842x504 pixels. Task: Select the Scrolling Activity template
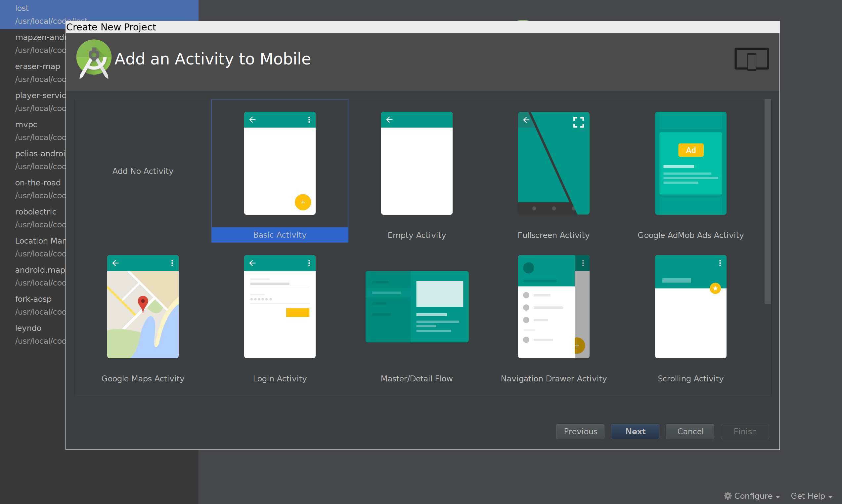[x=690, y=306]
